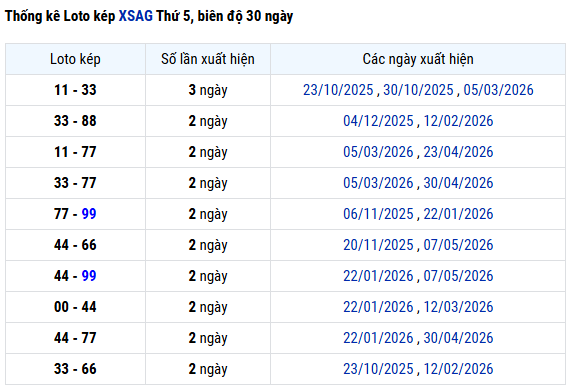
Task: Click '2 ngày' in the 44 - 66 row
Action: (x=208, y=245)
